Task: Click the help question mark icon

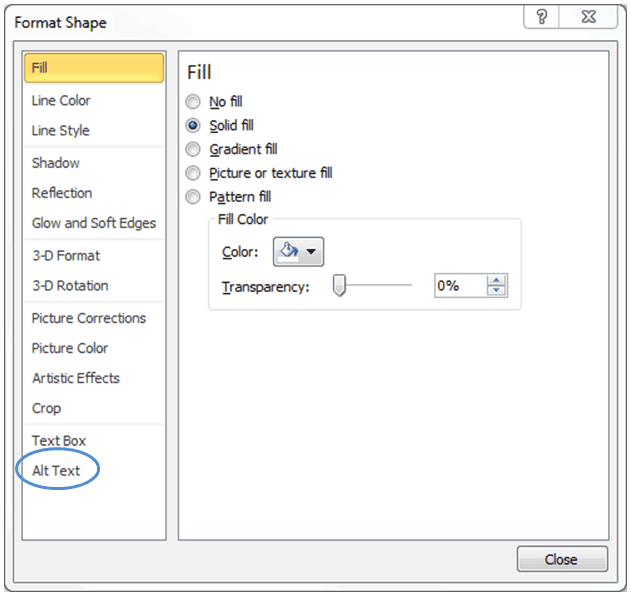Action: pos(542,17)
